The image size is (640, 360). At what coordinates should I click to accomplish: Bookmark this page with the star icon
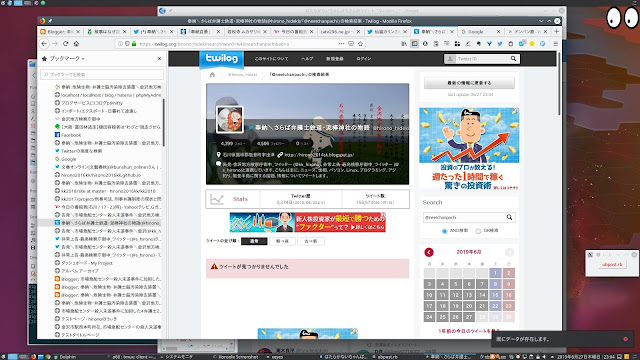pos(360,44)
